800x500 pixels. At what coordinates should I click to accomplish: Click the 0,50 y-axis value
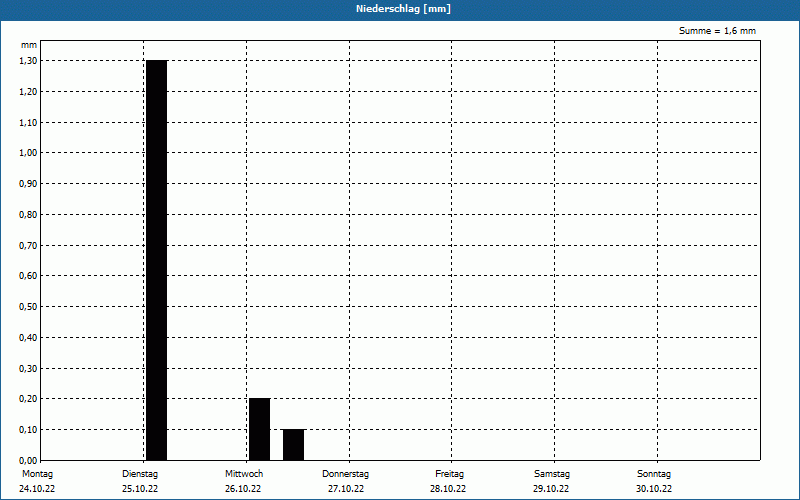[28, 307]
